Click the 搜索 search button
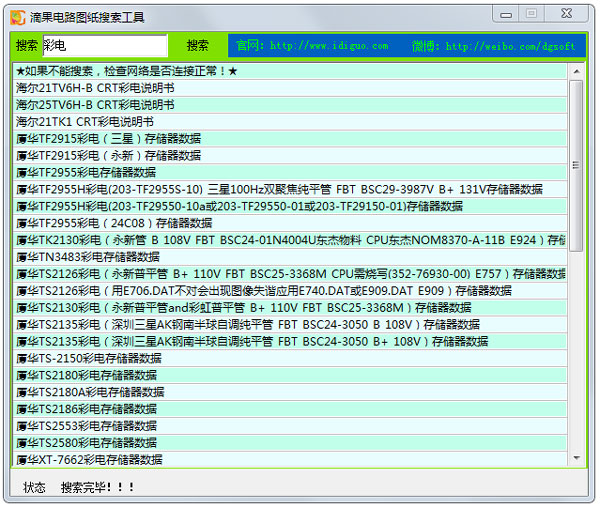Viewport: 600px width, 508px height. (x=197, y=46)
